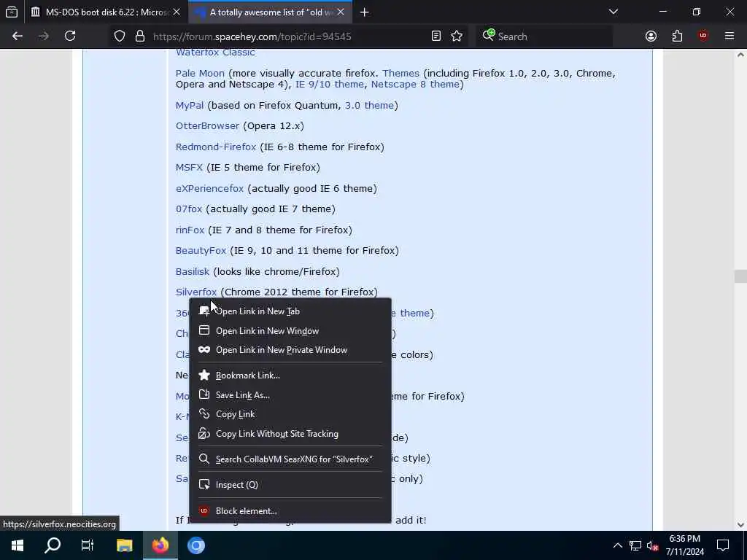Click scrollbar down arrow at page bottom

[x=740, y=525]
